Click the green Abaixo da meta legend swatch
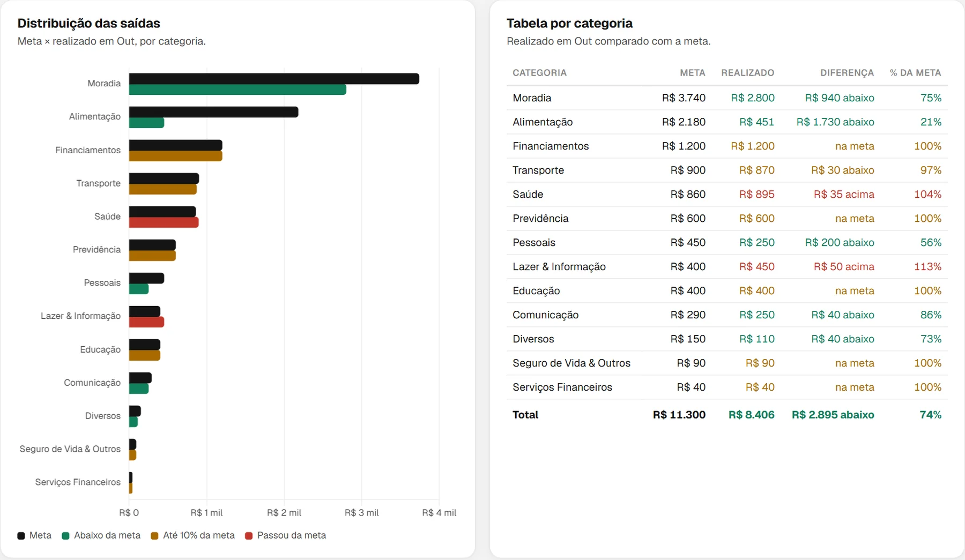965x560 pixels. [x=65, y=536]
